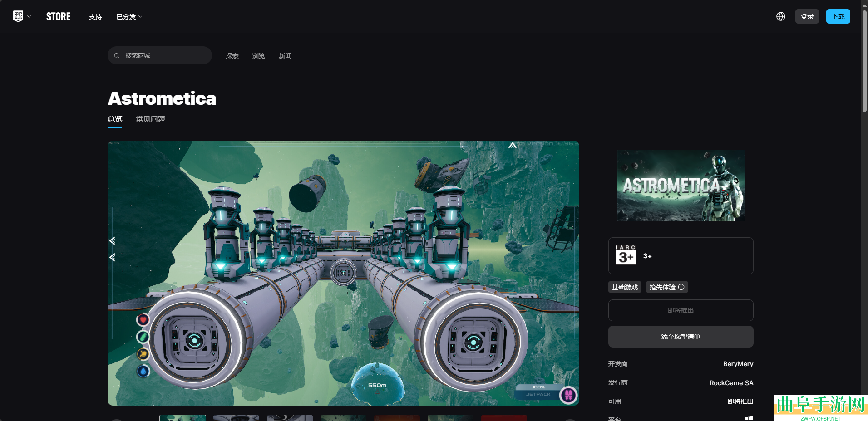Image resolution: width=868 pixels, height=421 pixels.
Task: Click the publisher name RockGame SA
Action: (731, 383)
